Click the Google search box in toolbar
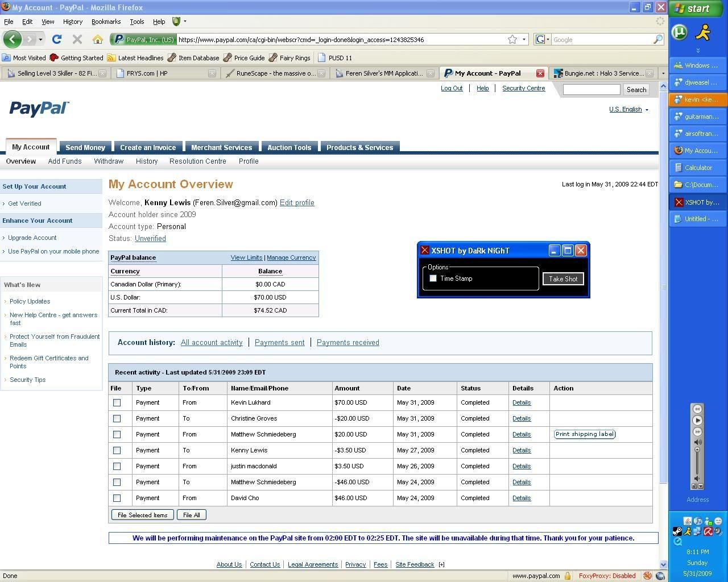 (602, 39)
